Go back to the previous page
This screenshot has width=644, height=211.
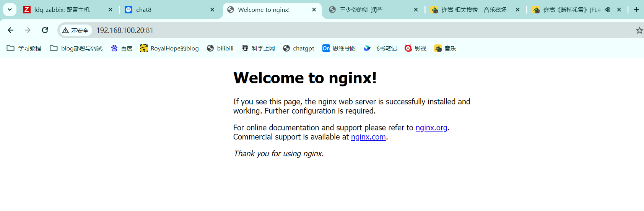click(x=11, y=30)
